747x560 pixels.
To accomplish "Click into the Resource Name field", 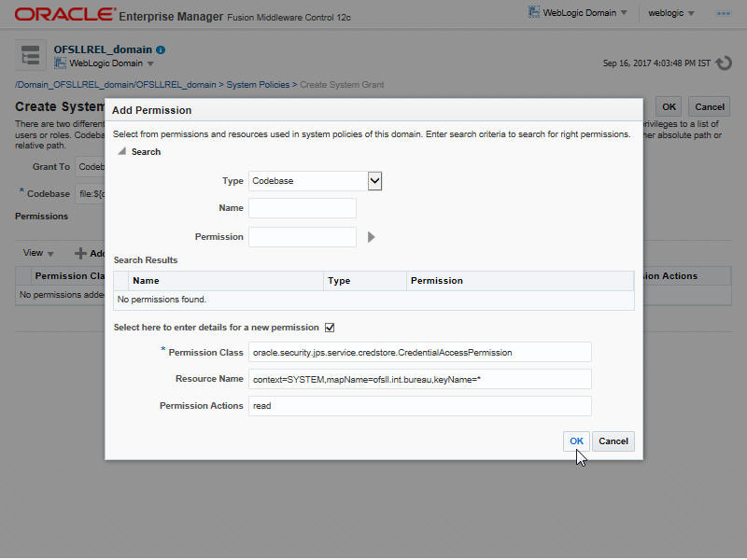I will (x=419, y=379).
